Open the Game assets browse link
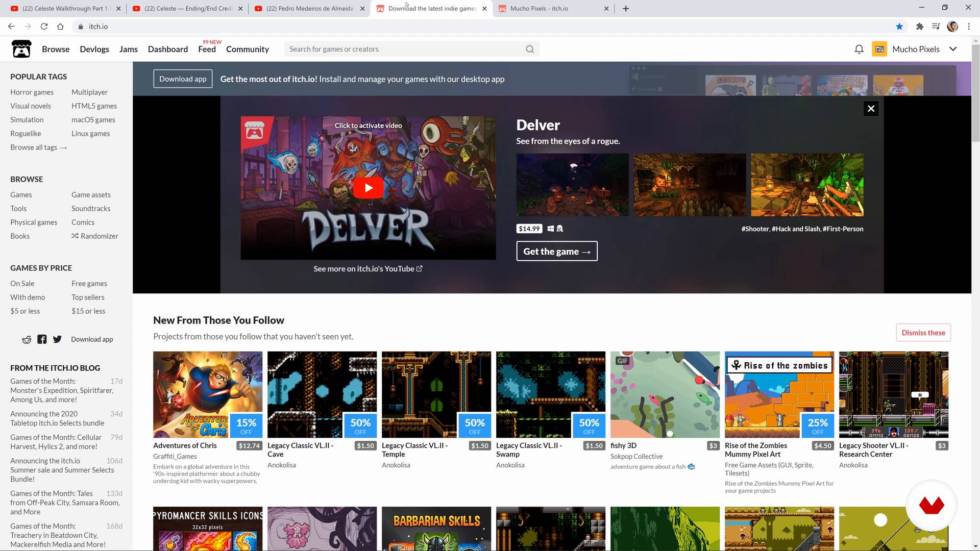 pyautogui.click(x=91, y=194)
